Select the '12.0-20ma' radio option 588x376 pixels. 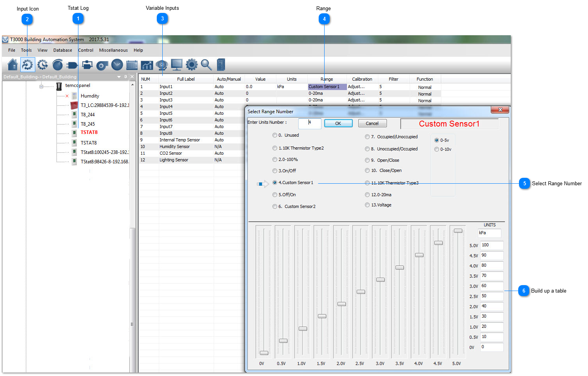pyautogui.click(x=367, y=195)
